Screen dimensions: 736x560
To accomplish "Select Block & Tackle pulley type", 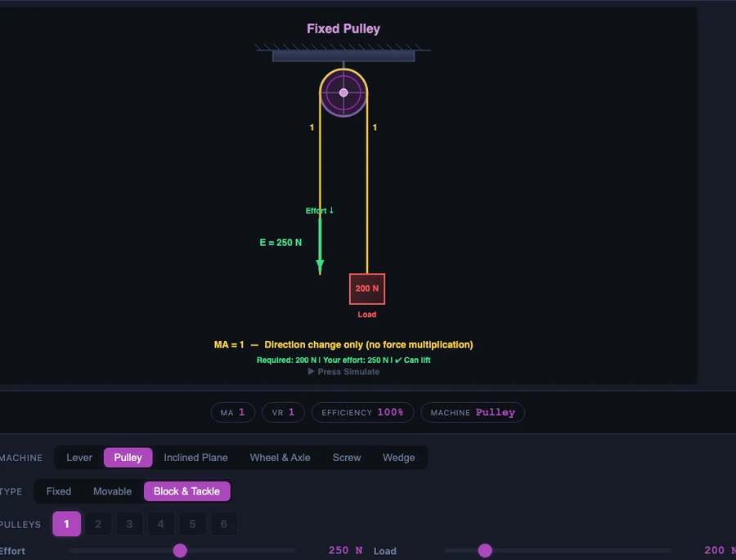I will tap(186, 491).
